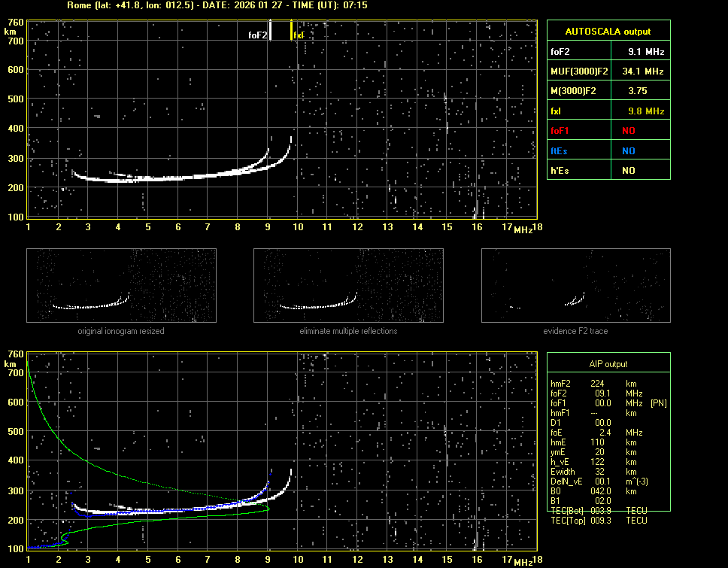
Task: Select the eliminate multiple reflections thumbnail
Action: tap(348, 285)
